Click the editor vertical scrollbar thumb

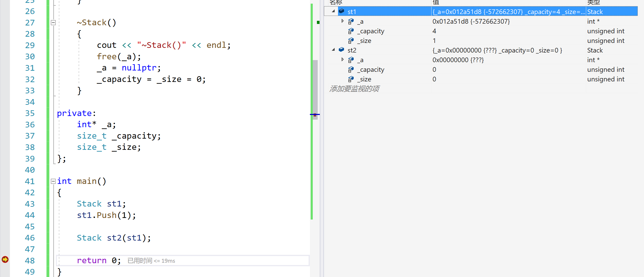(x=315, y=88)
